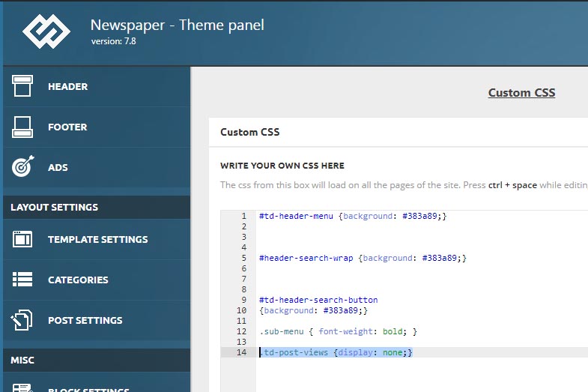Select the Ads target icon
This screenshot has width=588, height=392.
pyautogui.click(x=23, y=166)
